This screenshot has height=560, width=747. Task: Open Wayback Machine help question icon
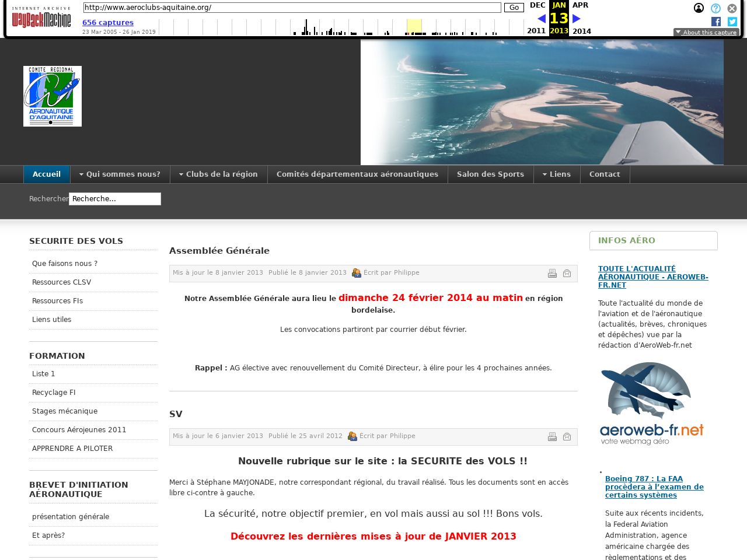(715, 8)
